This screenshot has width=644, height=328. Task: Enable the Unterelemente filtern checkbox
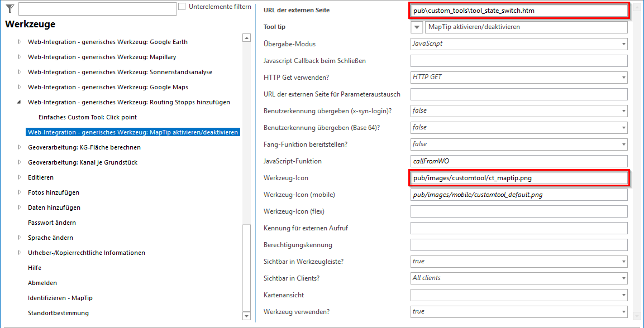tap(182, 6)
